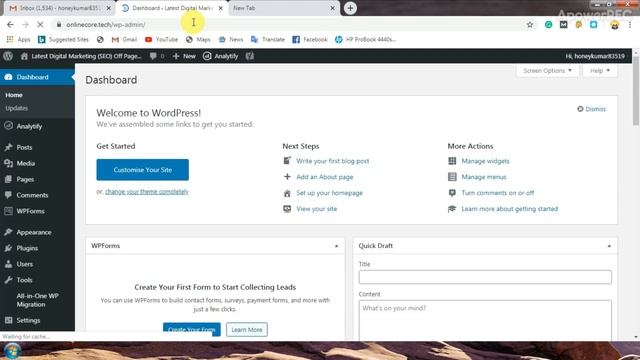Stop page loading with the X button
This screenshot has height=360, width=640.
[x=40, y=24]
